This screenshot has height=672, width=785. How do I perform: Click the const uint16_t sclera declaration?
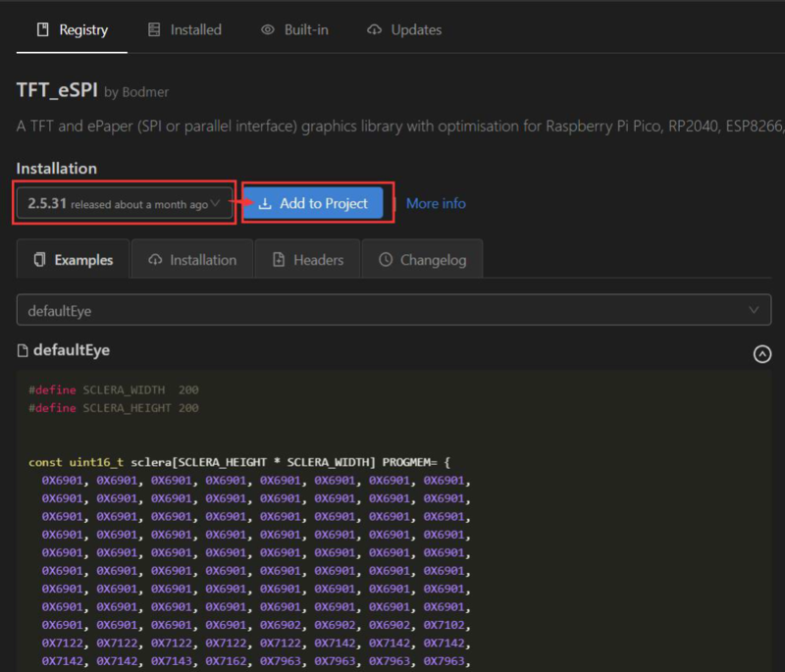click(x=239, y=462)
